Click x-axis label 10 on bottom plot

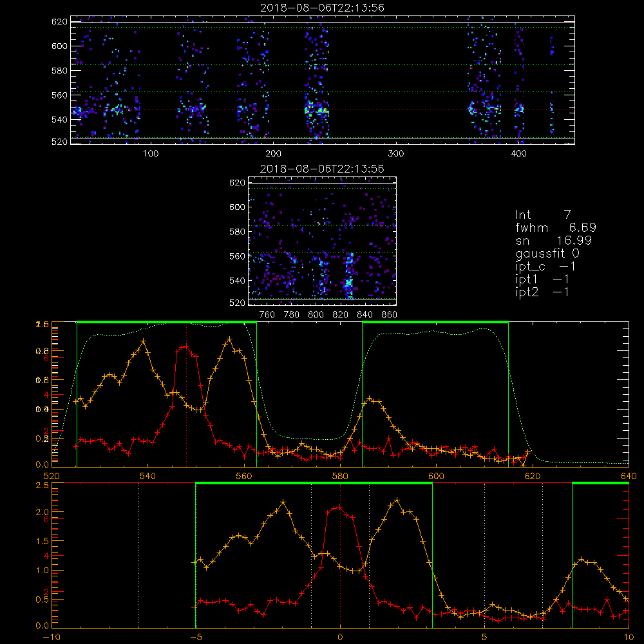pos(629,638)
